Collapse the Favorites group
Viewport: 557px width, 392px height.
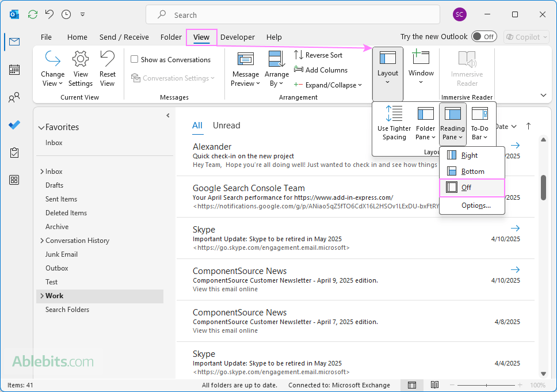click(41, 128)
